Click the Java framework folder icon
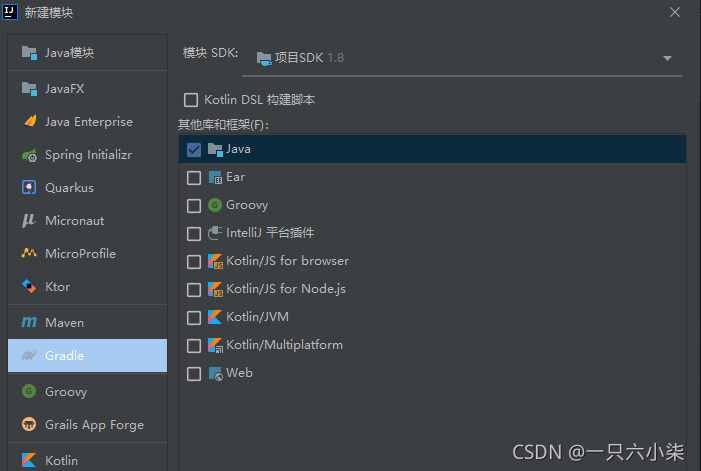Image resolution: width=701 pixels, height=471 pixels. pos(215,150)
